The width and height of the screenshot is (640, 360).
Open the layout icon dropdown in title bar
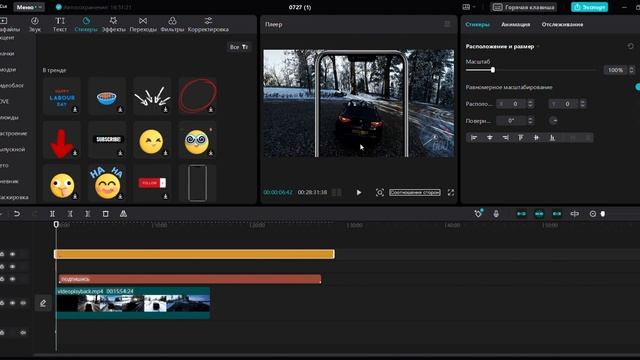(469, 7)
